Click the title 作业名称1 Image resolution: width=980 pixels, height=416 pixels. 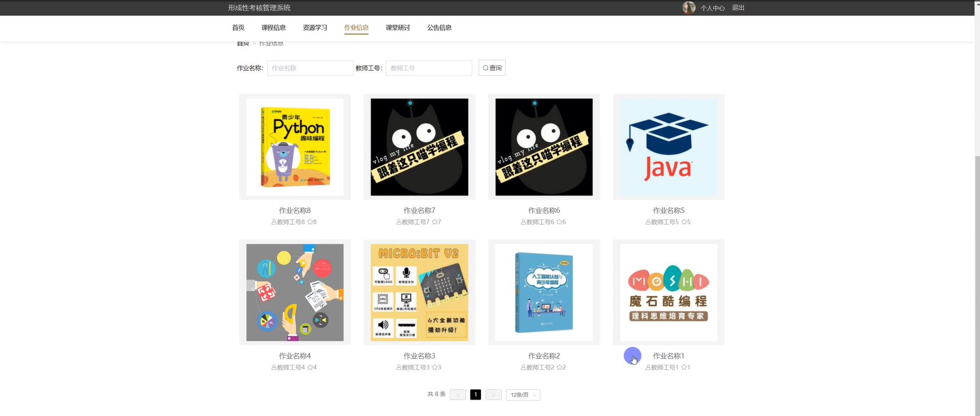(x=668, y=356)
